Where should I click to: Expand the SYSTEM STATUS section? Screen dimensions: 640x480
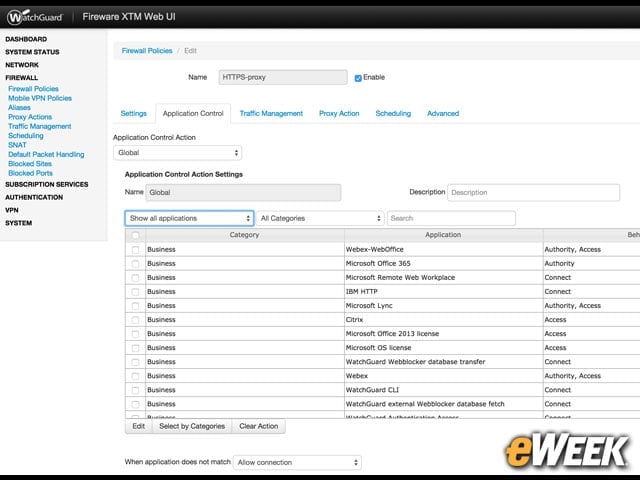[x=32, y=52]
